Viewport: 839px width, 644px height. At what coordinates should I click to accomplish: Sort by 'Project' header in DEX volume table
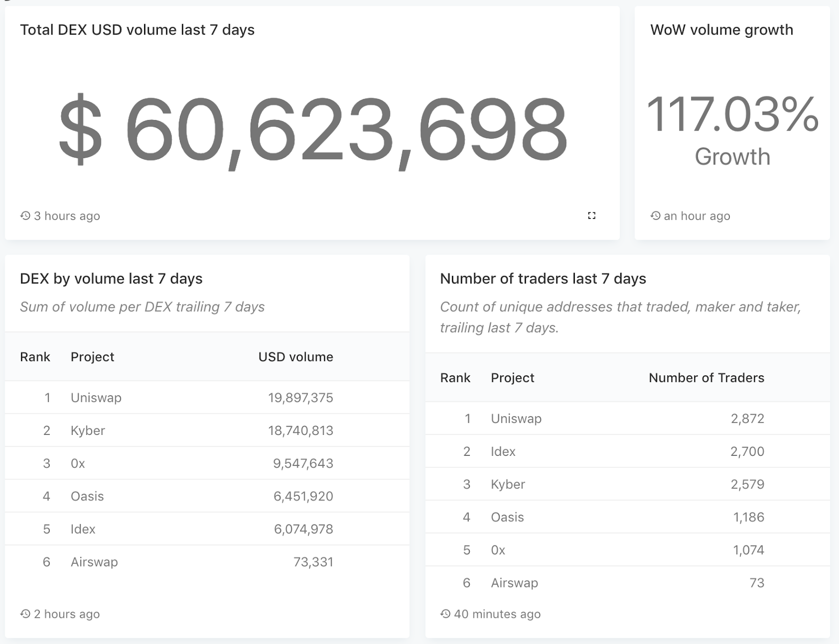[92, 357]
